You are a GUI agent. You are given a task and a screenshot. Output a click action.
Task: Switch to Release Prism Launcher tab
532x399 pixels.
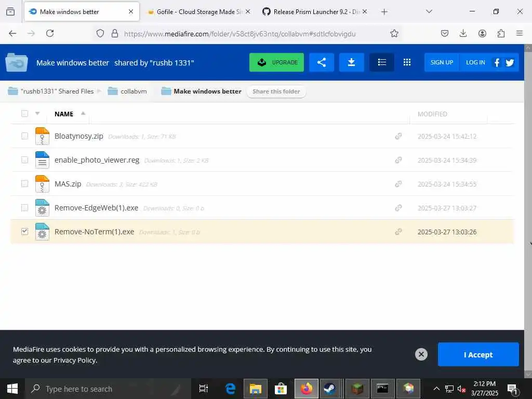(x=314, y=11)
